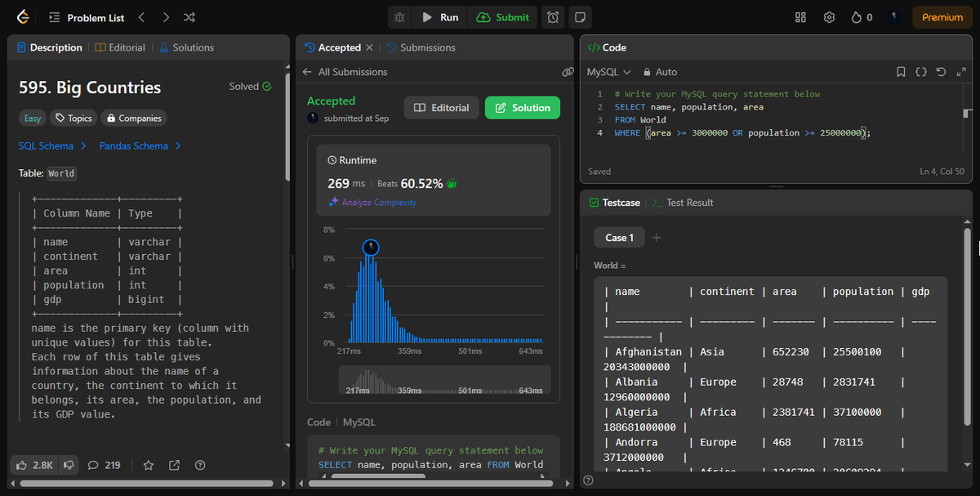Image resolution: width=980 pixels, height=496 pixels.
Task: Go to the previous problem arrow
Action: tap(141, 17)
